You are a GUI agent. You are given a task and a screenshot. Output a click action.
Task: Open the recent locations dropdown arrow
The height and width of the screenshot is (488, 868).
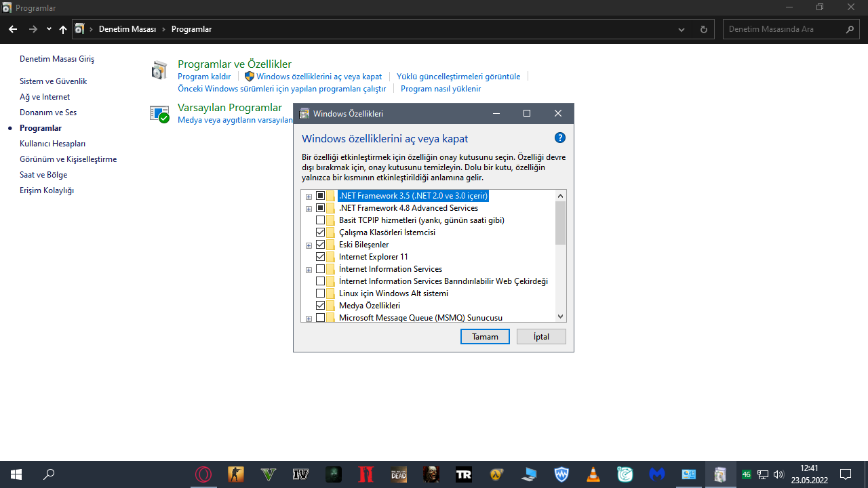[49, 29]
